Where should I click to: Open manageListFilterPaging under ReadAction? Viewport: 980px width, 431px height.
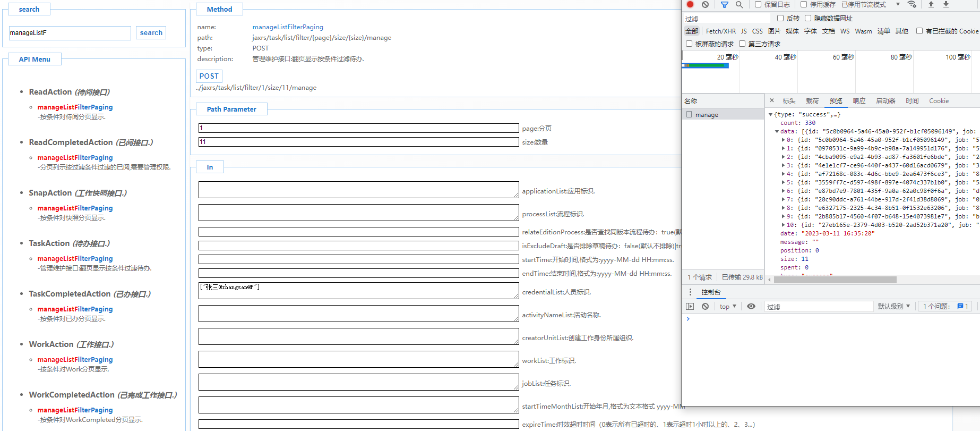tap(75, 107)
